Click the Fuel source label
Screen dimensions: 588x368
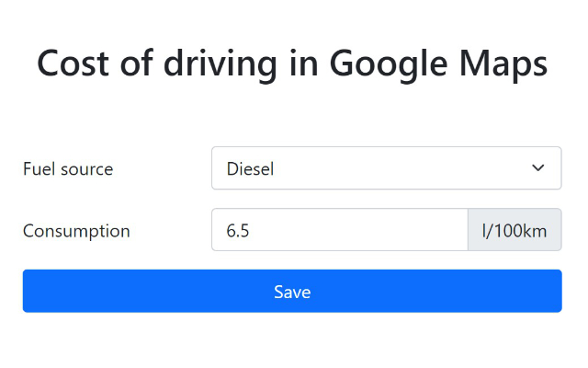coord(68,169)
